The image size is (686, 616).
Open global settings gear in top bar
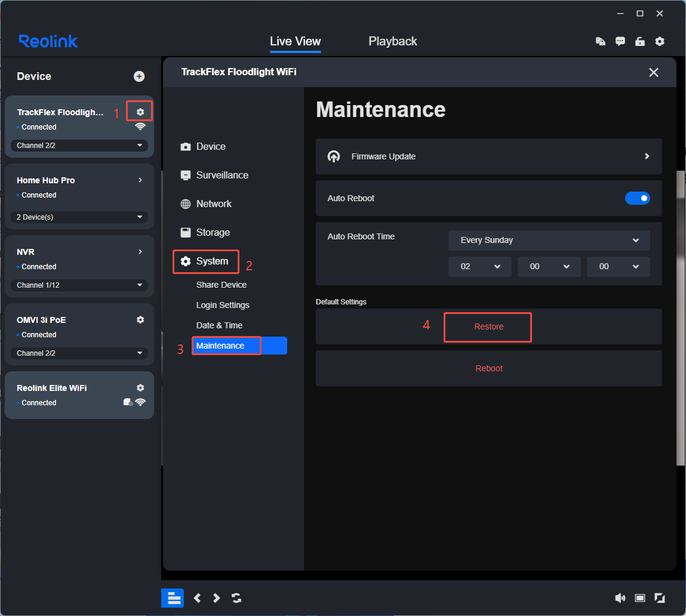pos(659,42)
